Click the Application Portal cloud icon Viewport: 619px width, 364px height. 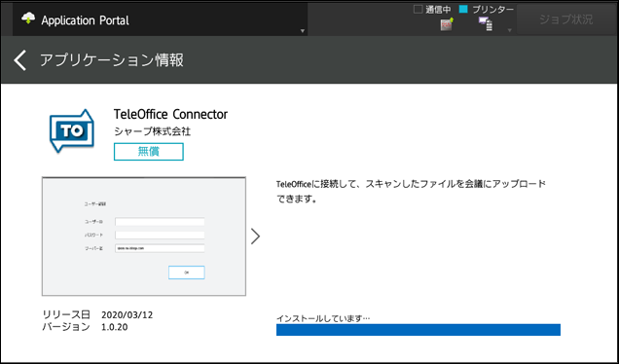(x=28, y=18)
